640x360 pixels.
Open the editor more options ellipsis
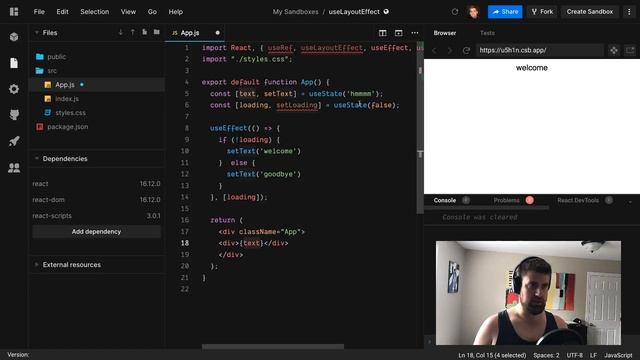415,33
